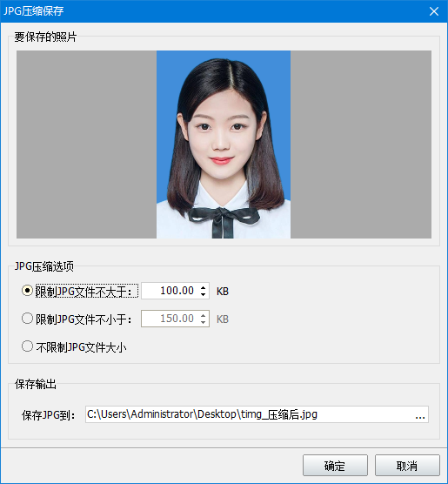Click the JPG压缩选项 group heading

pyautogui.click(x=44, y=266)
